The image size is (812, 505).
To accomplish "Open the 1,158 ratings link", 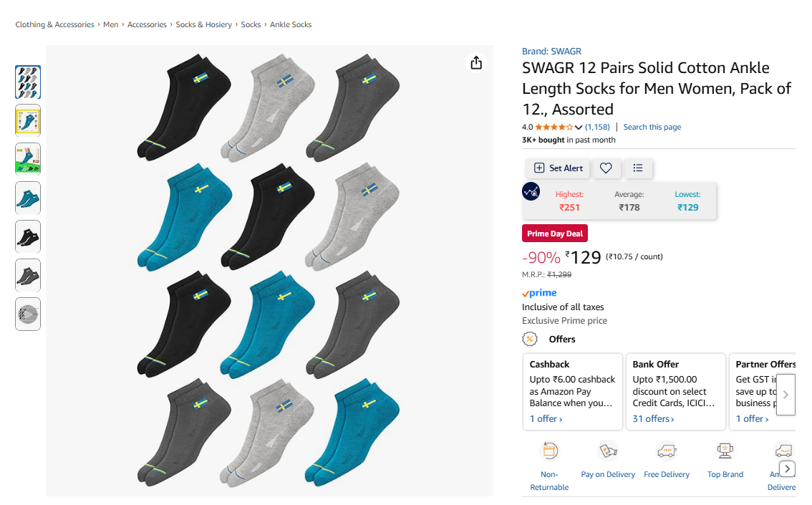I will click(597, 128).
